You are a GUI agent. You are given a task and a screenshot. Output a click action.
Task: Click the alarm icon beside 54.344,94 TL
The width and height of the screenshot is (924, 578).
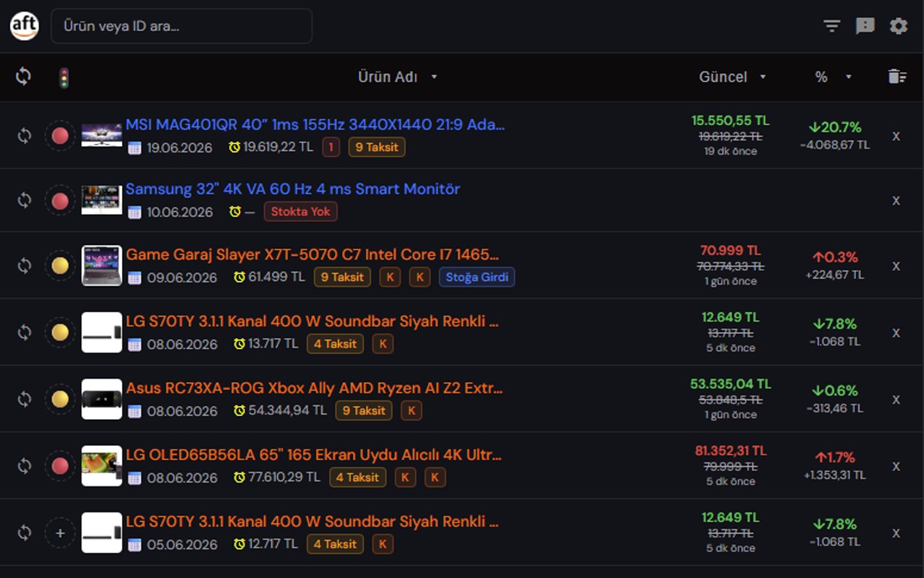[239, 411]
